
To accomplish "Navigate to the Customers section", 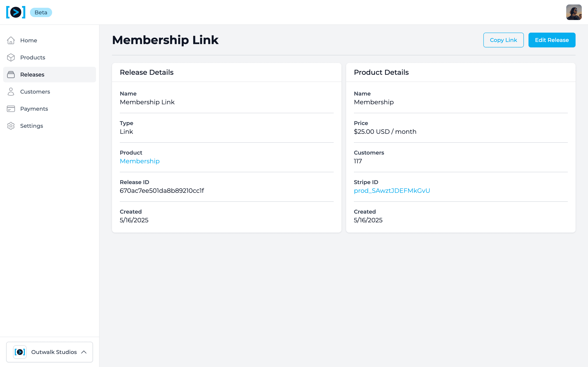I will [35, 92].
